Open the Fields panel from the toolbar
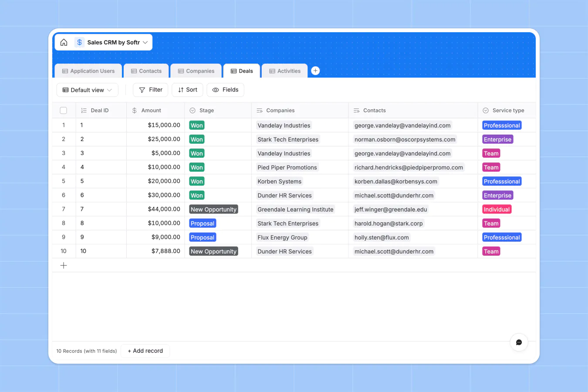This screenshot has width=588, height=392. (x=225, y=90)
